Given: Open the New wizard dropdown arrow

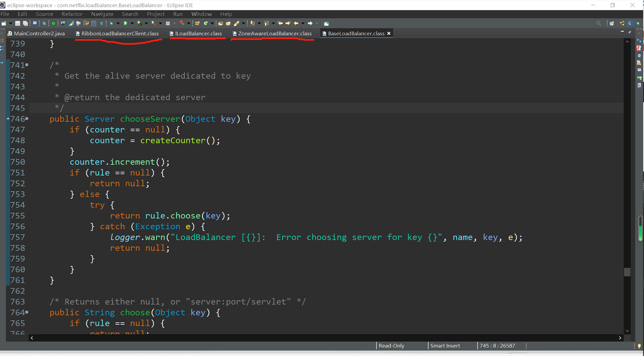Looking at the screenshot, I should tap(10, 23).
